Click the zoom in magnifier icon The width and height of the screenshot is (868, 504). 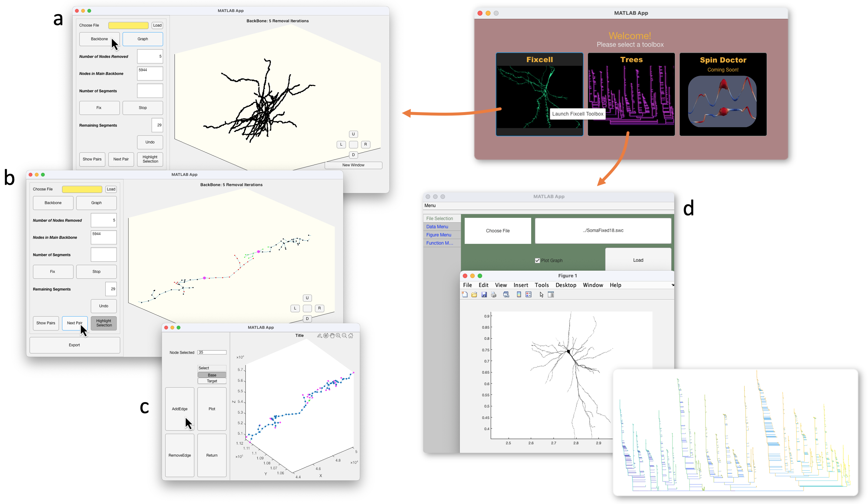(x=338, y=335)
